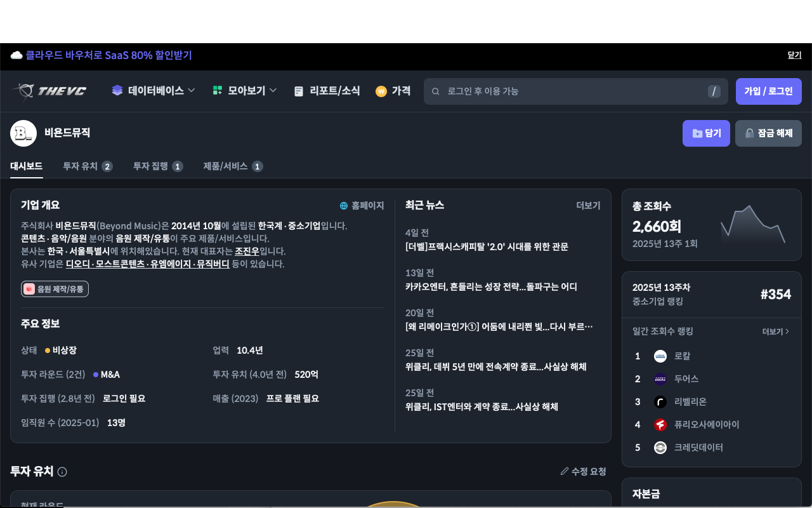Open news 카카오엔터, 흔들리는 성장 전략
This screenshot has height=508, width=812.
click(491, 286)
